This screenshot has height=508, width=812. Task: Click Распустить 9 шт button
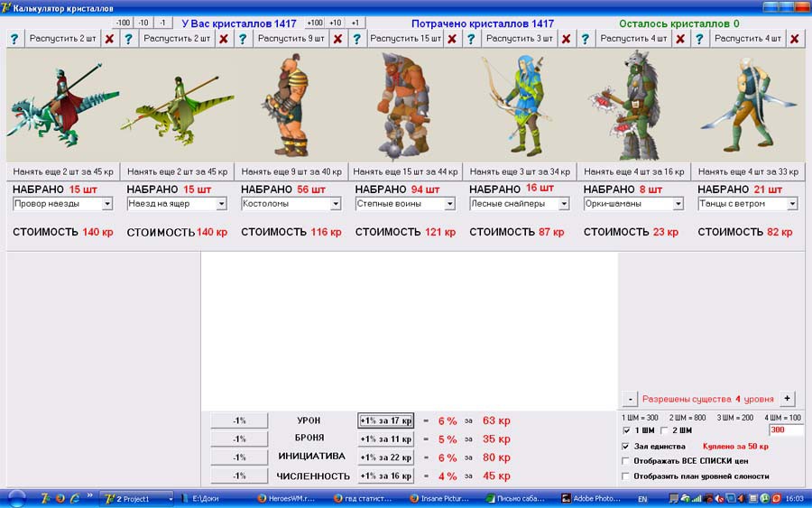(291, 39)
